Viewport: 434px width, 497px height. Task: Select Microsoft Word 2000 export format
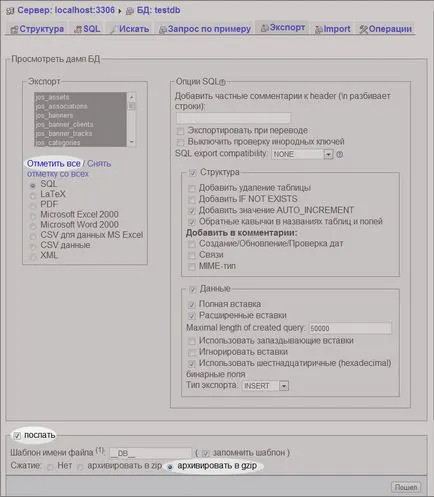(33, 226)
